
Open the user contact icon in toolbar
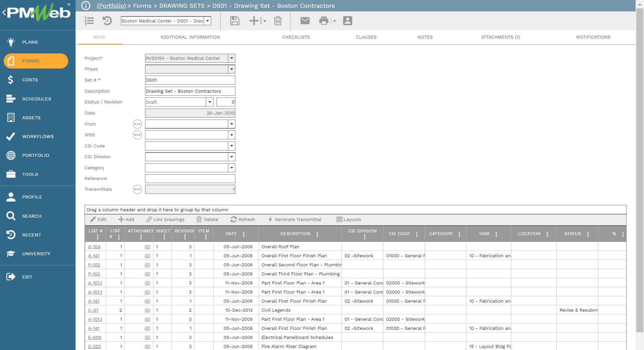(x=348, y=21)
